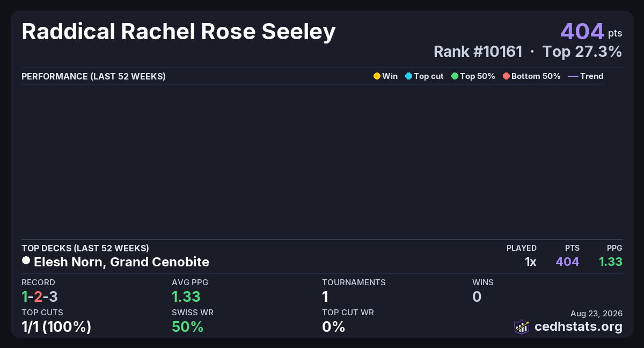The image size is (644, 348).
Task: Click the Swiss WR 50% value
Action: click(x=187, y=327)
